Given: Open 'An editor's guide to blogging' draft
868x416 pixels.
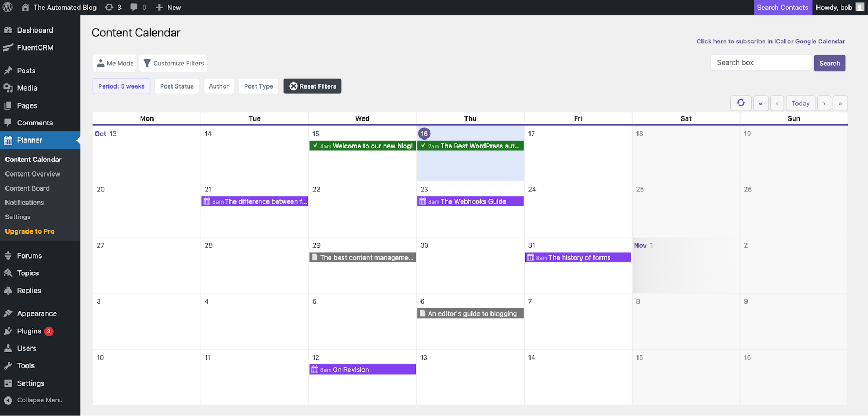Looking at the screenshot, I should (x=470, y=313).
